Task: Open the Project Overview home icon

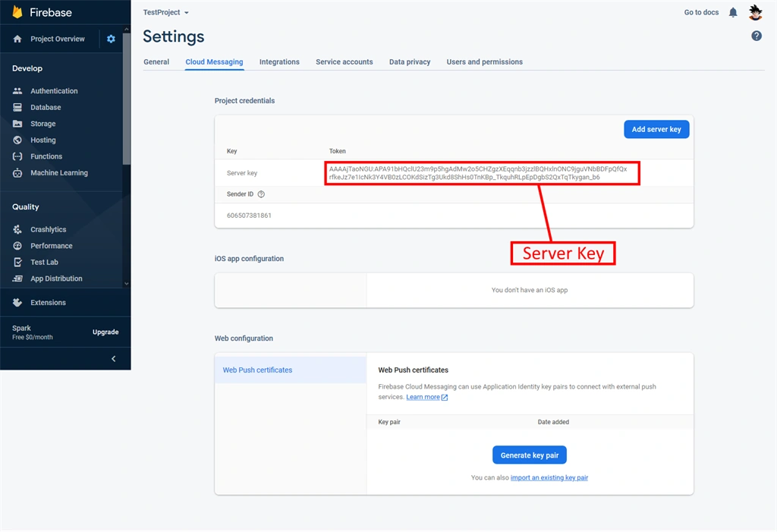Action: 17,39
